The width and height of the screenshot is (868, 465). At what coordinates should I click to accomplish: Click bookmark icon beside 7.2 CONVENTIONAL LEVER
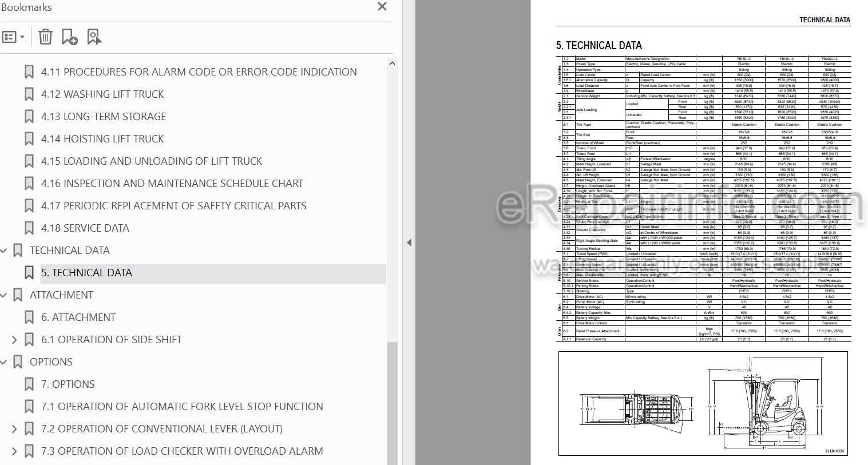pyautogui.click(x=29, y=429)
